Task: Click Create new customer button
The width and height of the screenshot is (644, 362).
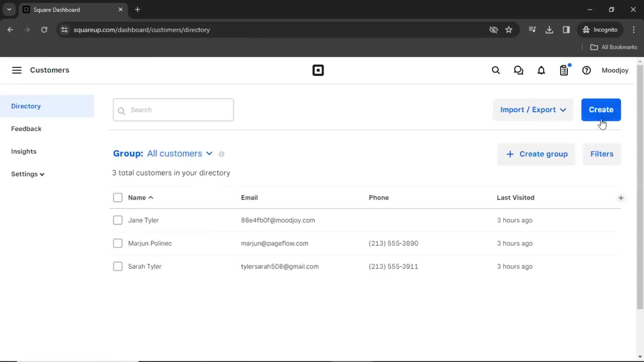Action: pos(601,110)
